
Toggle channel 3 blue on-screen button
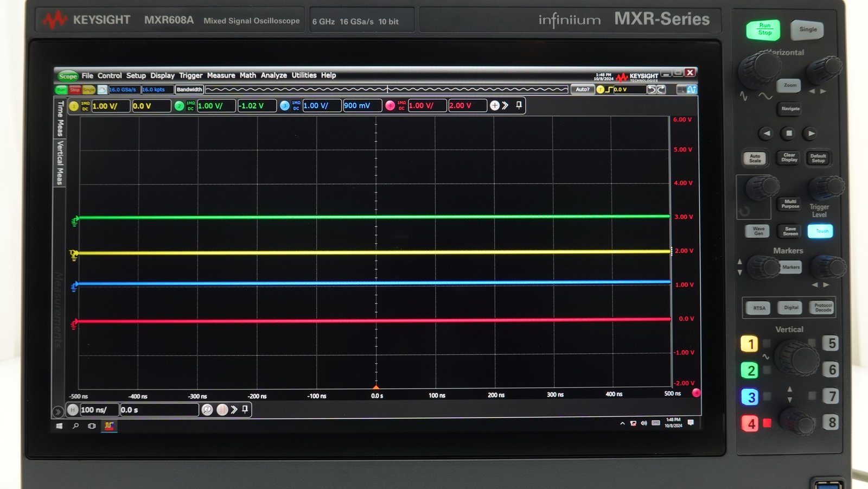pyautogui.click(x=285, y=106)
